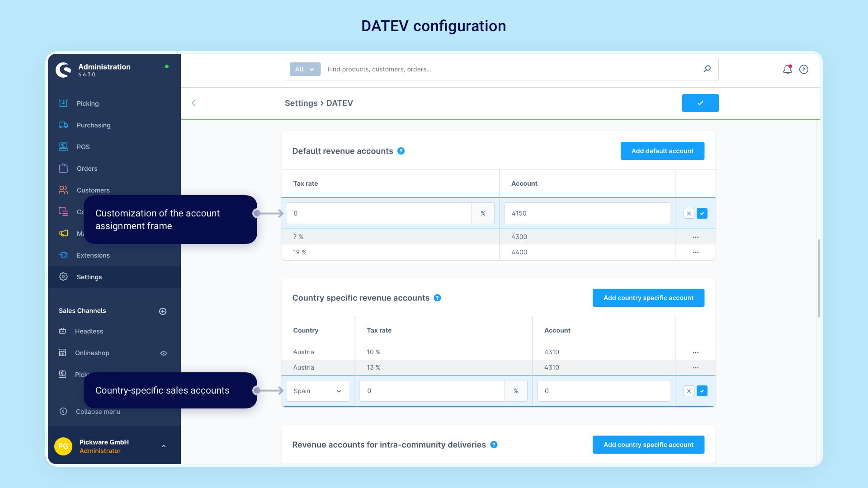Click the Settings gear icon

(x=63, y=277)
